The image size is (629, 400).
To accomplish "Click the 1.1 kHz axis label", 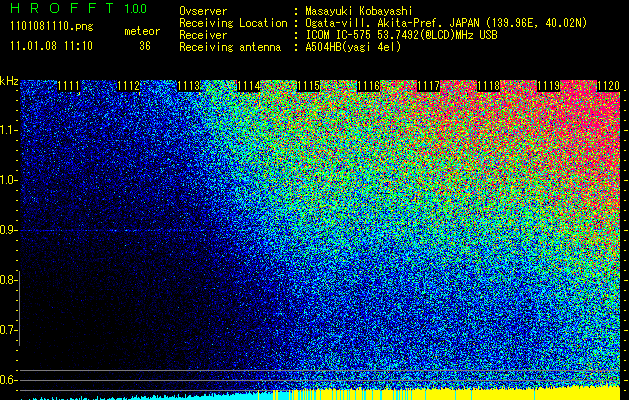I will (8, 130).
